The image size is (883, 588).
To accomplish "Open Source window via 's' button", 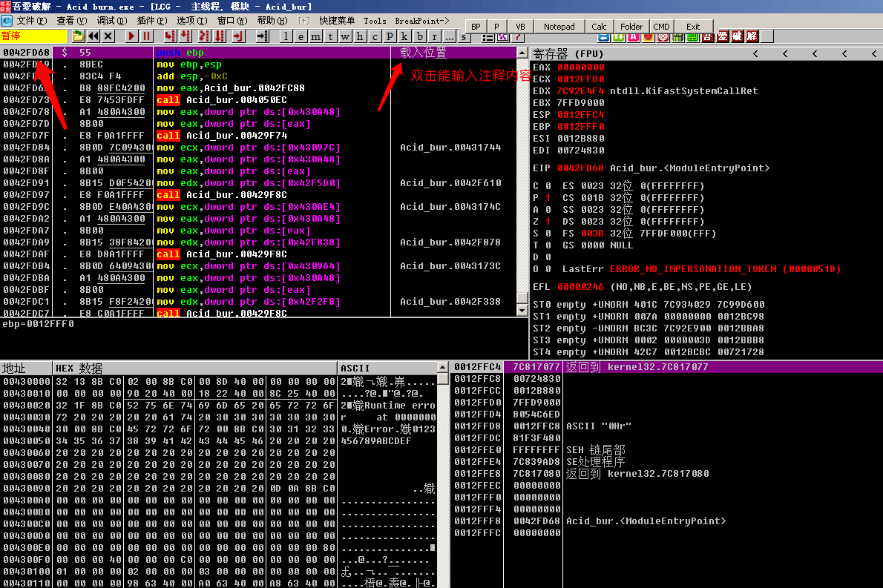I will pos(464,36).
